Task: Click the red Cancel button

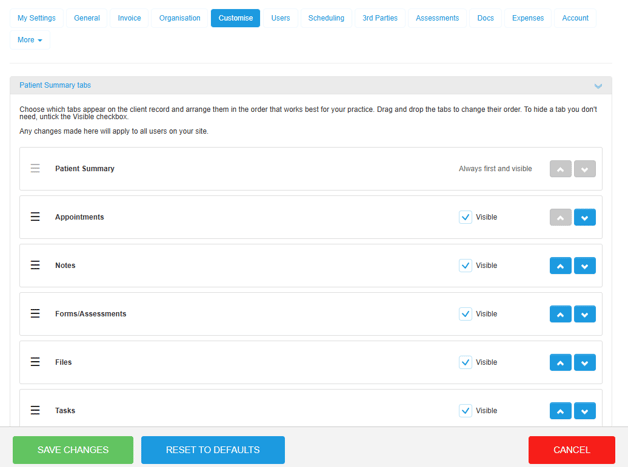Action: tap(572, 450)
